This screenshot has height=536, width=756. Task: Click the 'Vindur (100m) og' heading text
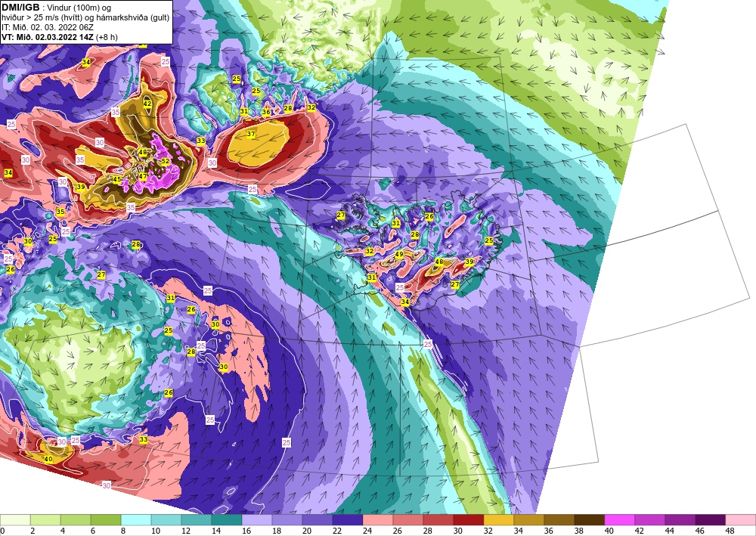pos(79,8)
